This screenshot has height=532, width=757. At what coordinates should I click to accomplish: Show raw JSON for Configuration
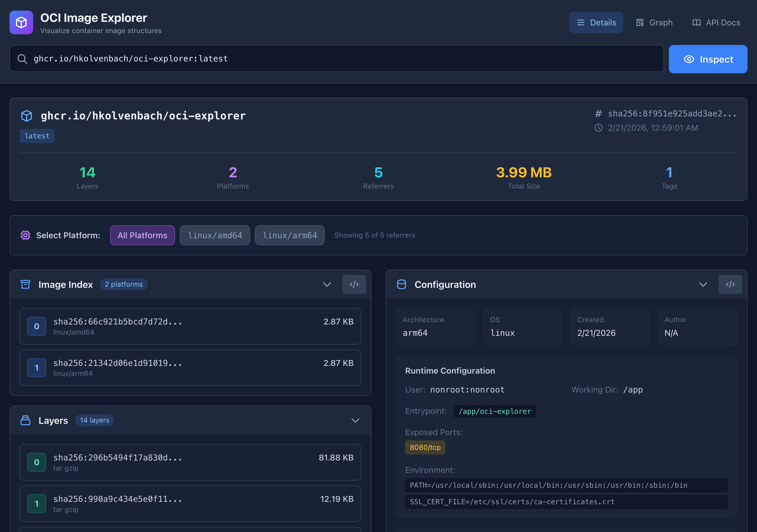pos(730,284)
